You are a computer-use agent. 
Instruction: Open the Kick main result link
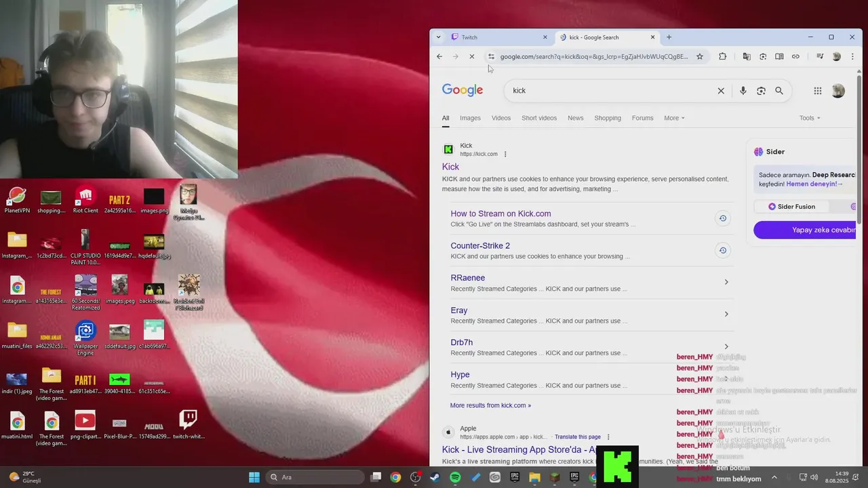[x=450, y=167]
